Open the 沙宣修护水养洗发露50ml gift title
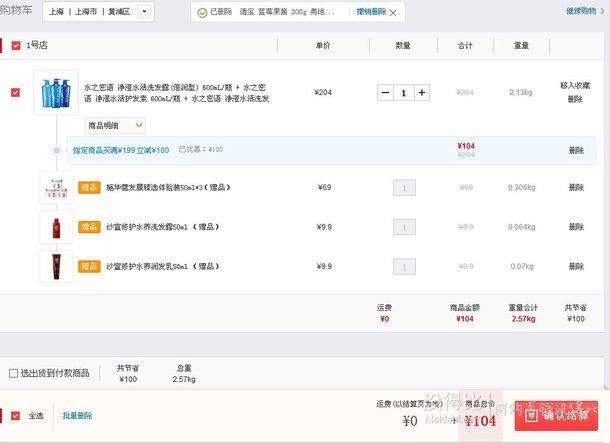The image size is (610, 443). pyautogui.click(x=162, y=227)
